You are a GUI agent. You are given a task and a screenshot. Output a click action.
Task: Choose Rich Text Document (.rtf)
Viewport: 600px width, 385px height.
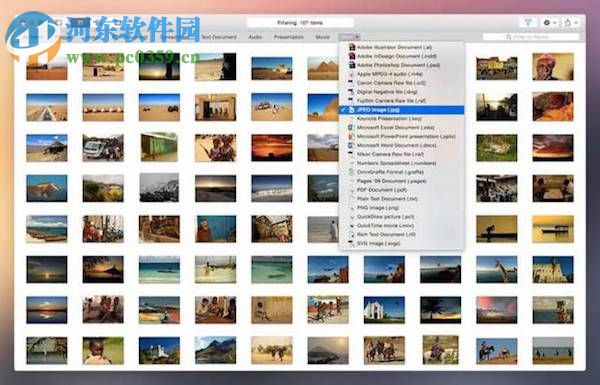(x=401, y=235)
